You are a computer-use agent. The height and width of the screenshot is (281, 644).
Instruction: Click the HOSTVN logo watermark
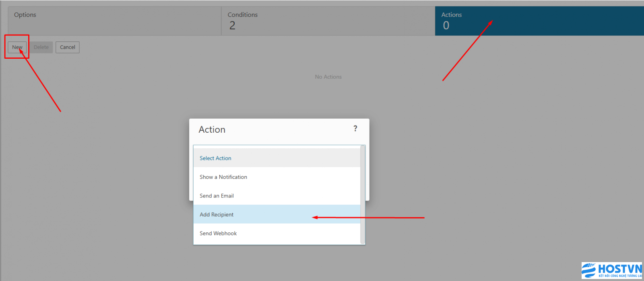point(611,270)
